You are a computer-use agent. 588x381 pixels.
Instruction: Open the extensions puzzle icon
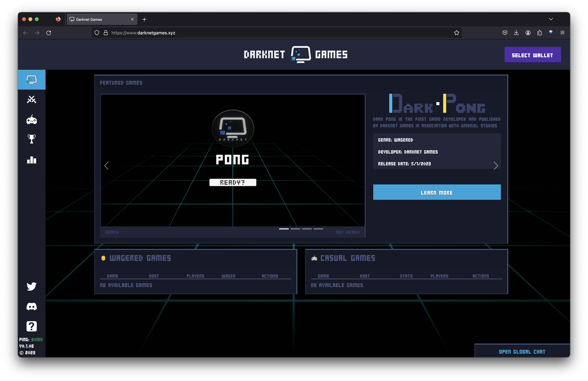click(539, 33)
